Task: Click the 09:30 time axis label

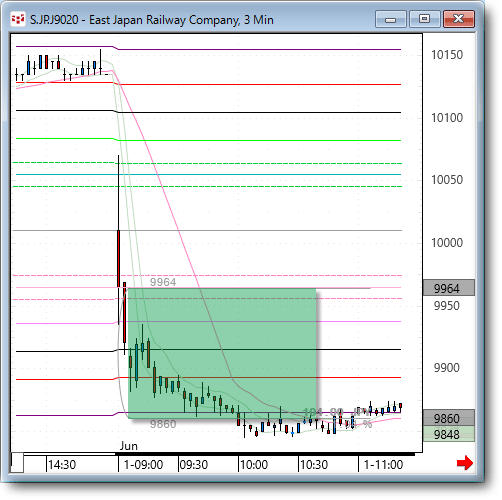Action: [x=194, y=464]
